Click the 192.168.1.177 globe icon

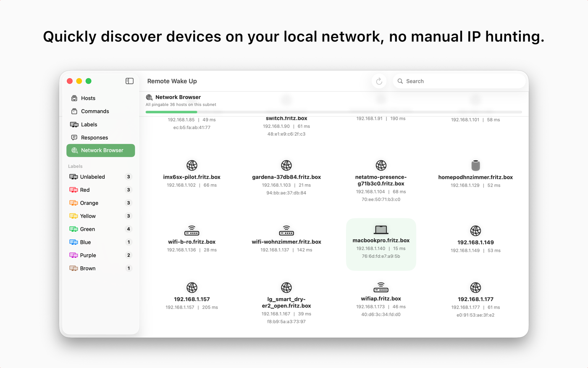coord(475,288)
